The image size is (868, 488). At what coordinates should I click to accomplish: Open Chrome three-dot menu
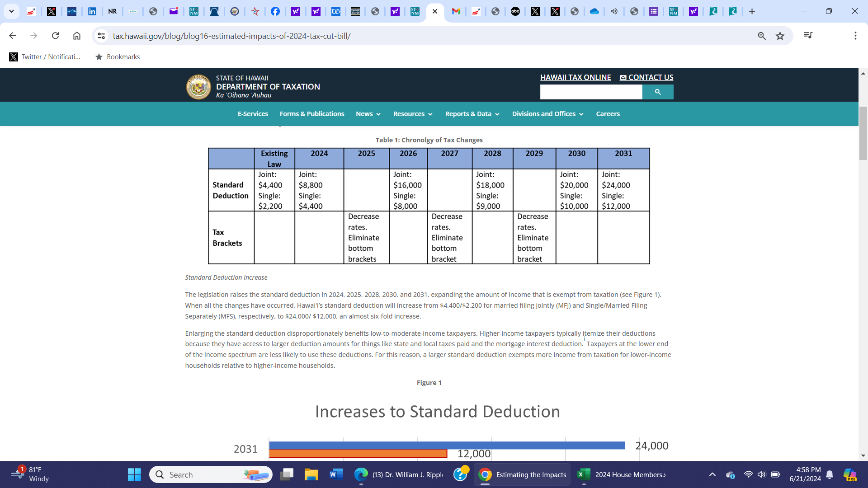point(855,36)
